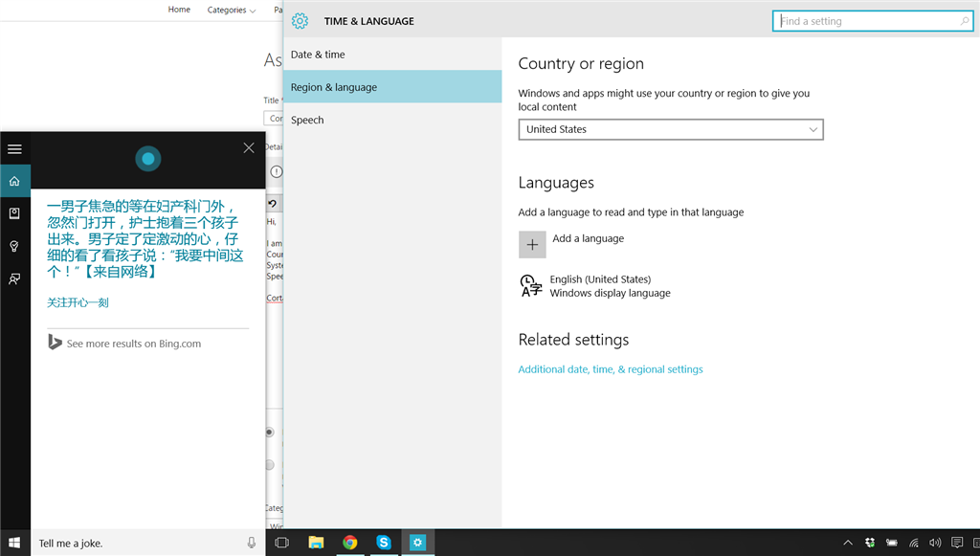Viewport: 980px width, 556px height.
Task: Open Skype from taskbar
Action: tap(384, 543)
